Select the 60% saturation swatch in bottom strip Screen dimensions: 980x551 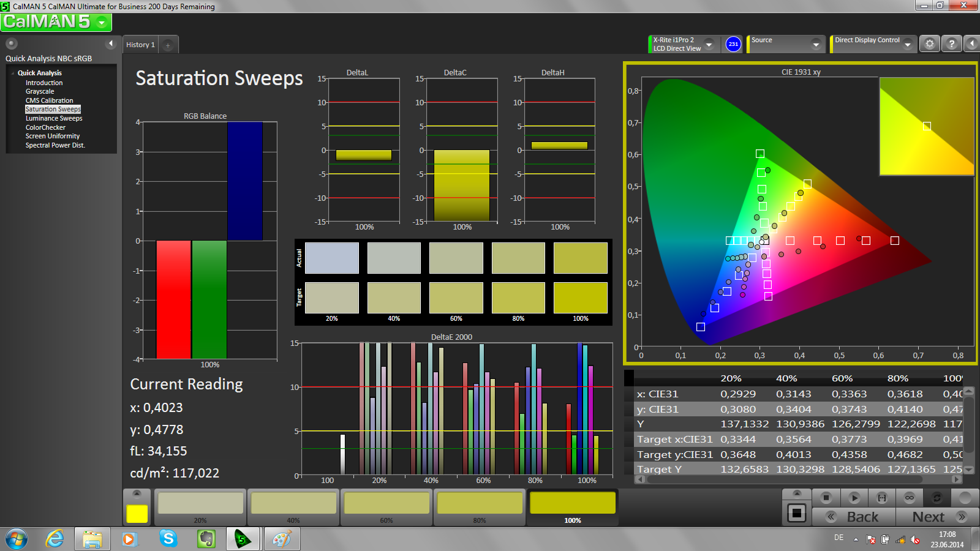(386, 507)
